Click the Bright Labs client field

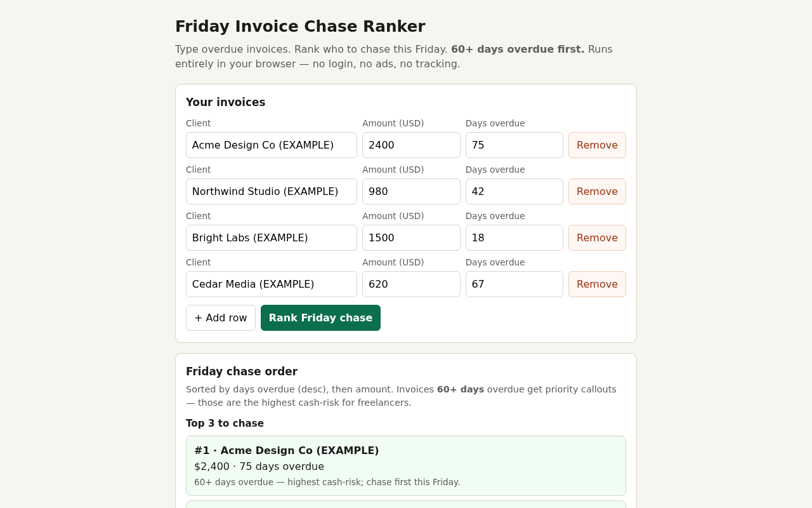[272, 237]
